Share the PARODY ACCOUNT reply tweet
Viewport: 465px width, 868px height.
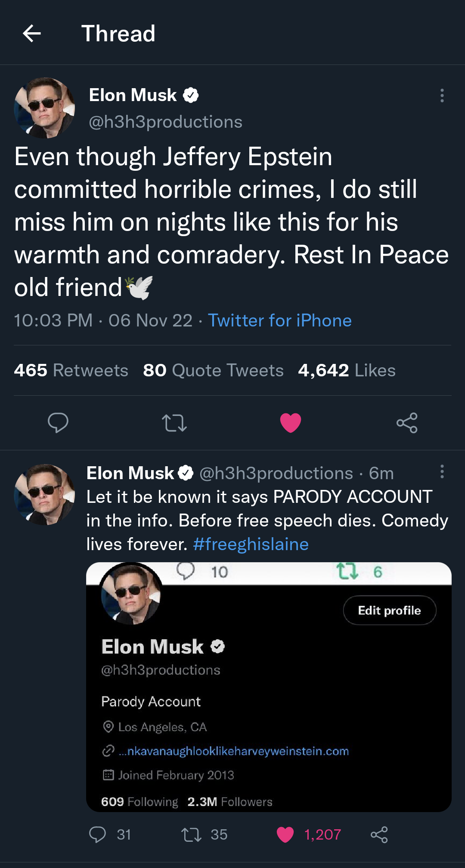tap(379, 834)
